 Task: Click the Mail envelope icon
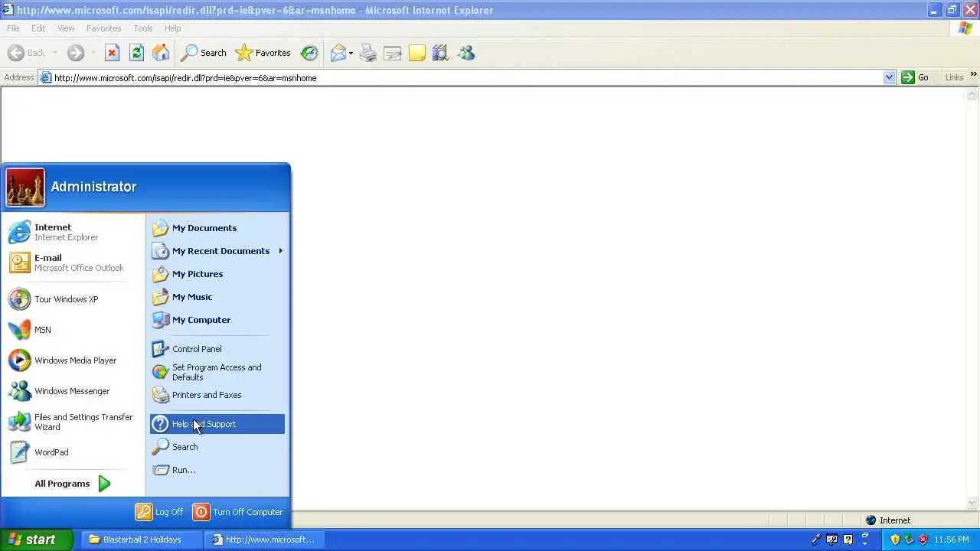coord(338,53)
